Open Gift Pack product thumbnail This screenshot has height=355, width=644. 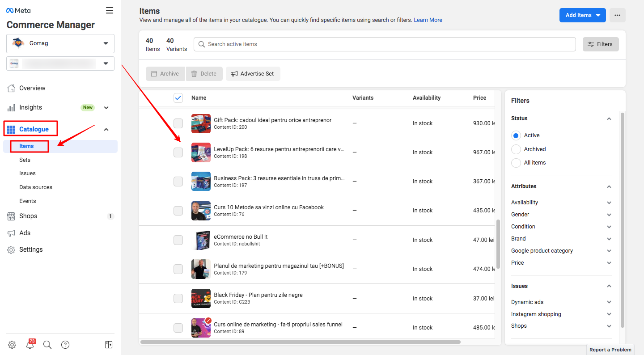coord(201,123)
